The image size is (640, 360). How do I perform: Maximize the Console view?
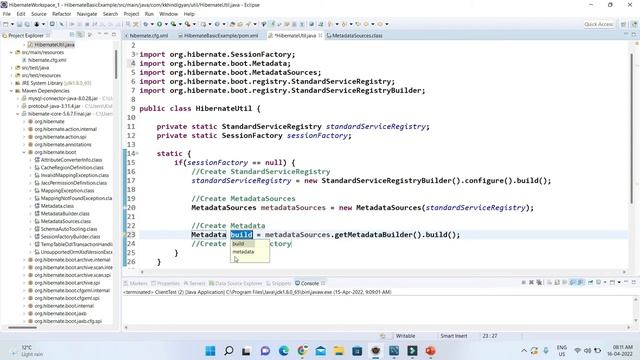coord(633,282)
